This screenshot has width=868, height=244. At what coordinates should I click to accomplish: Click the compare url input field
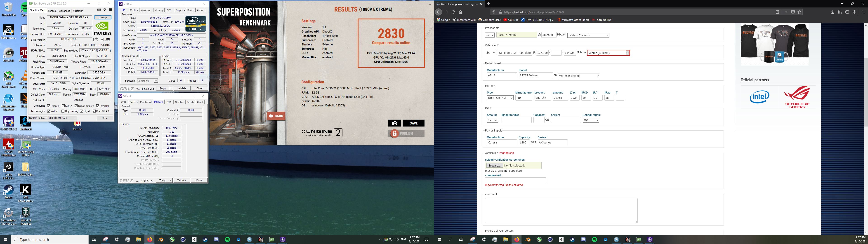[x=516, y=180]
